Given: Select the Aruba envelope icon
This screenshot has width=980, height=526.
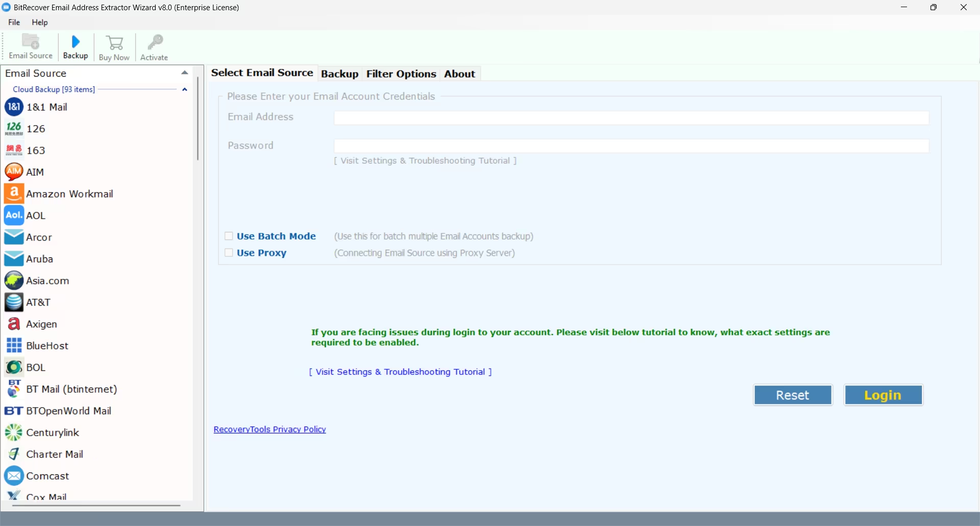Looking at the screenshot, I should (x=14, y=258).
